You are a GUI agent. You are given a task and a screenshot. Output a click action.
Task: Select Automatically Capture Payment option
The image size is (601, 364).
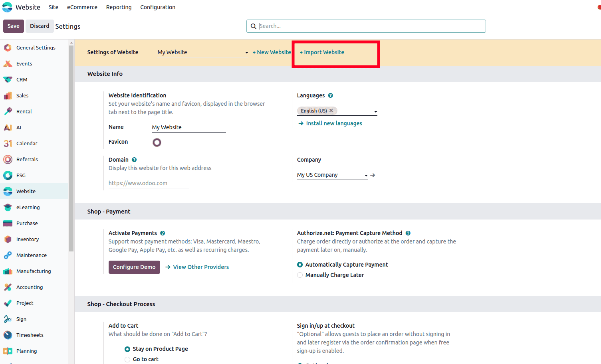(300, 264)
